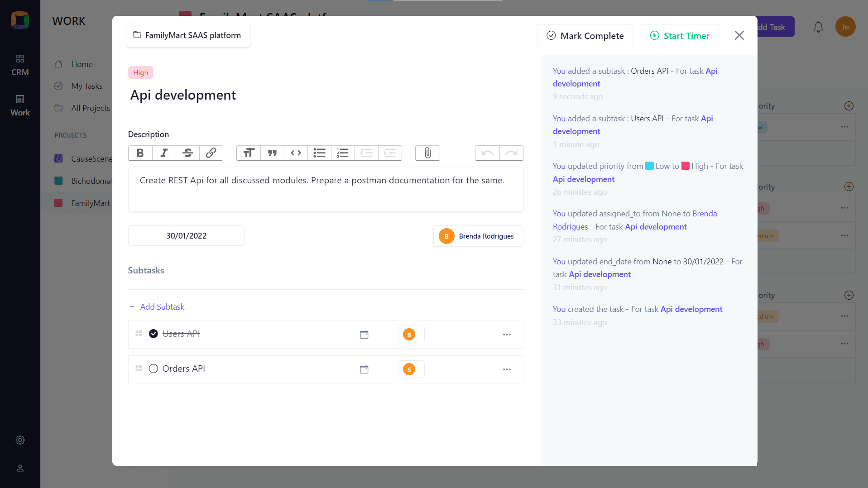
Task: Decrease indent level
Action: coord(366,153)
